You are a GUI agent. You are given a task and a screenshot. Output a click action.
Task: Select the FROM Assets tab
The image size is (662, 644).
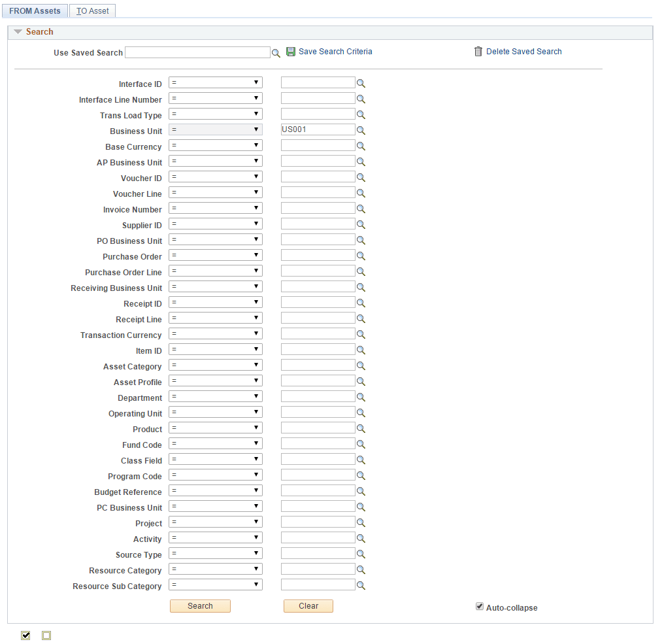tap(35, 10)
